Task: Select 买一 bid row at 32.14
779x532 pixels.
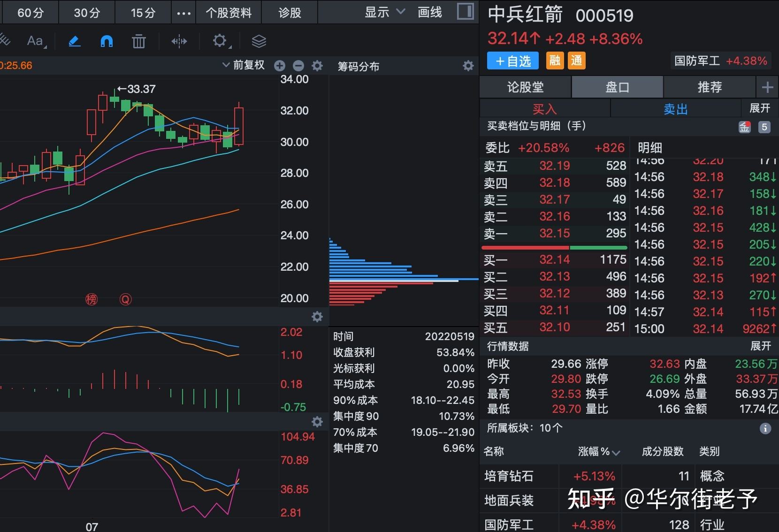Action: pos(555,259)
